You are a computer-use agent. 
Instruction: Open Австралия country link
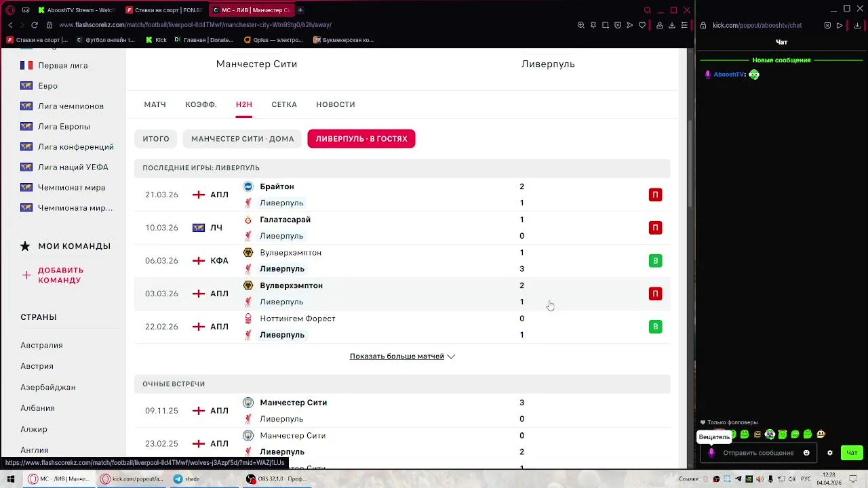[x=41, y=346]
